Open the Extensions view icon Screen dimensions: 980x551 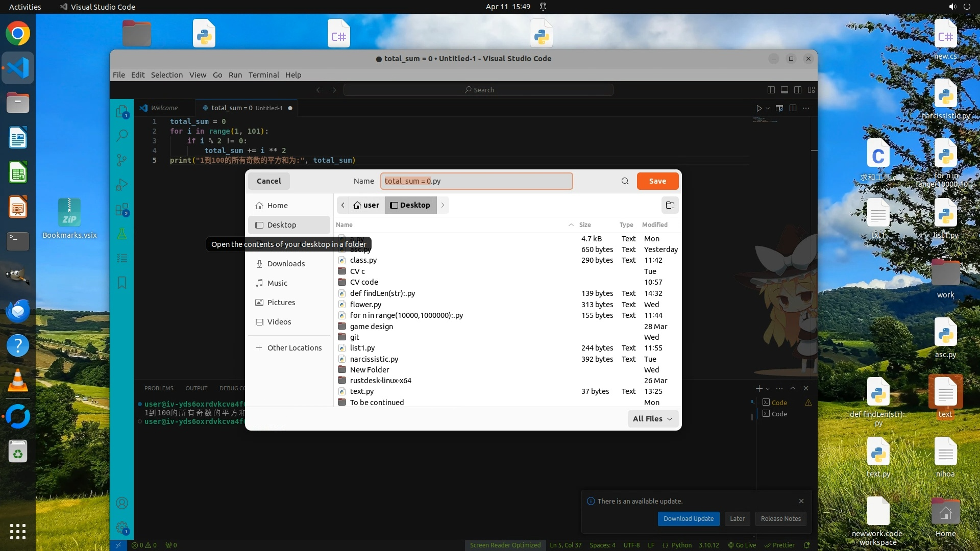click(121, 209)
